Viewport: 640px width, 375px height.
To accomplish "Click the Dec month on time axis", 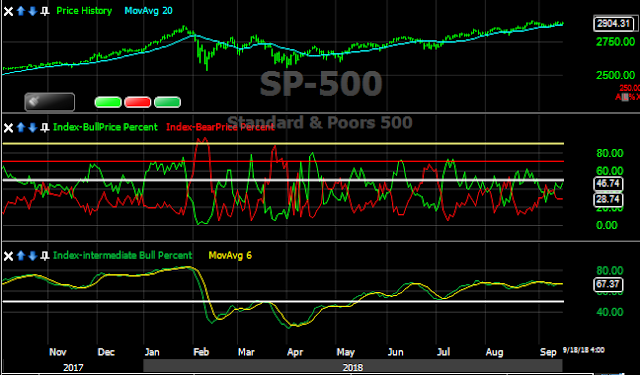I will coord(106,352).
